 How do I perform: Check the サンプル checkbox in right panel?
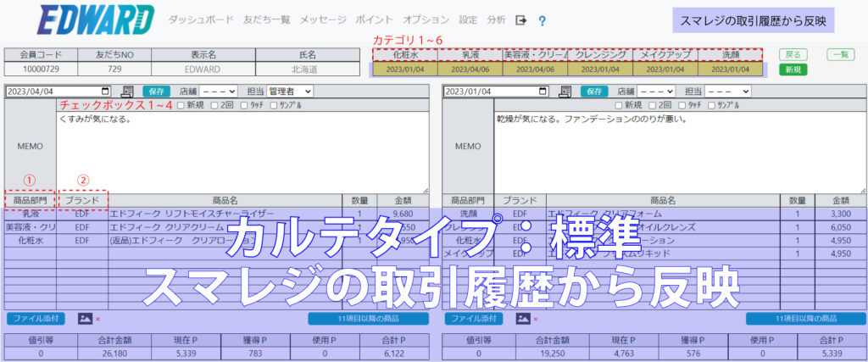pyautogui.click(x=711, y=105)
